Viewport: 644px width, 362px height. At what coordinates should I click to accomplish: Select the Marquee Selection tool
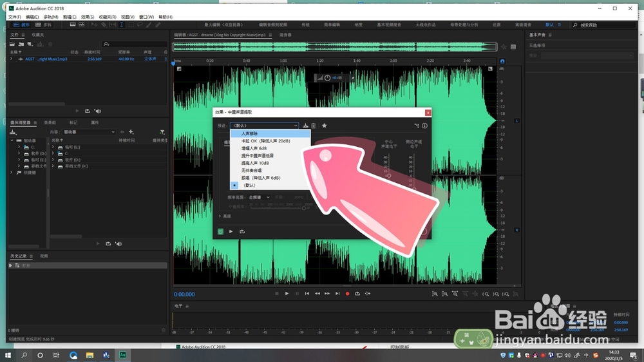coord(131,24)
